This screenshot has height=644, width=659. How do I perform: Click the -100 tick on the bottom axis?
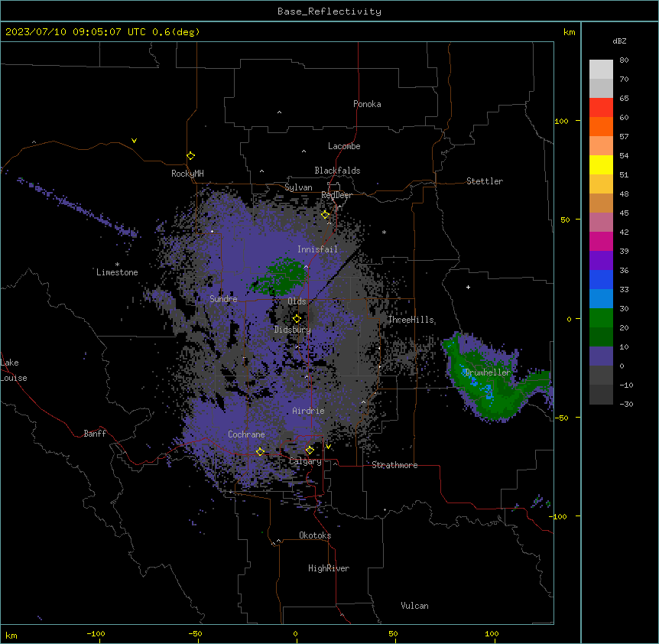(x=96, y=633)
